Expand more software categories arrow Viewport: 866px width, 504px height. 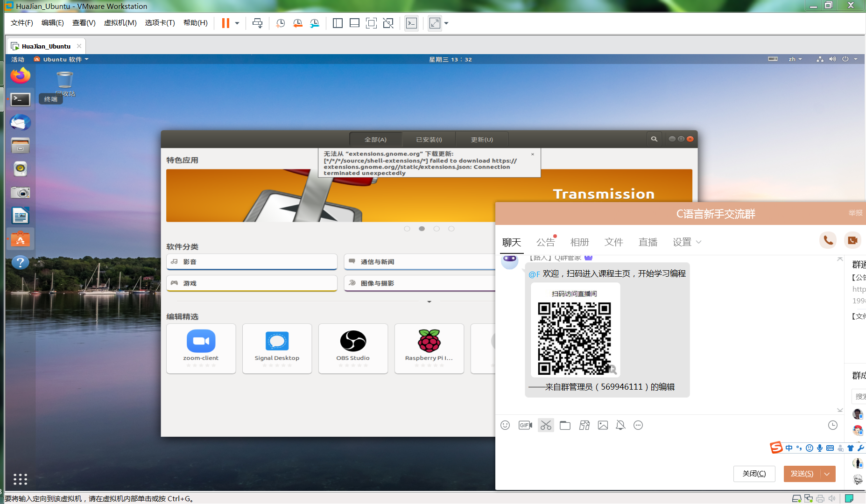(x=429, y=301)
